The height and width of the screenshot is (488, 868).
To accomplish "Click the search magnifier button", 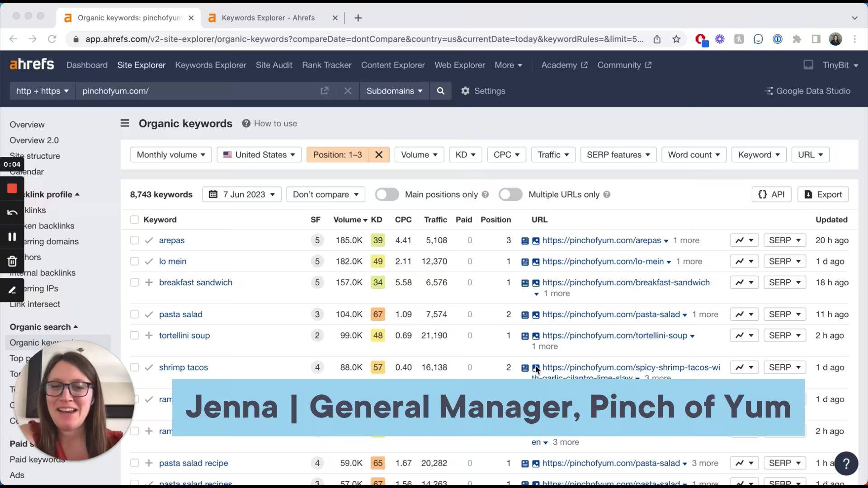I will point(440,91).
